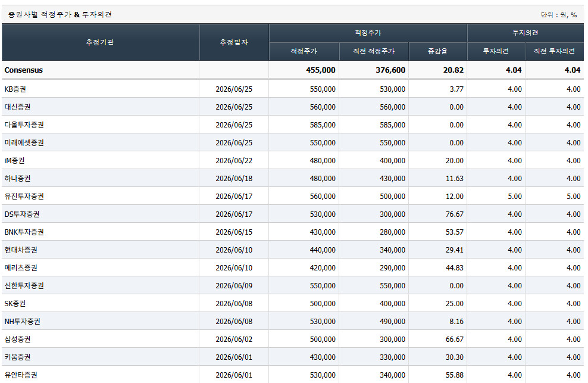Select 미래에셋증권 row name
588x383 pixels.
click(x=24, y=143)
